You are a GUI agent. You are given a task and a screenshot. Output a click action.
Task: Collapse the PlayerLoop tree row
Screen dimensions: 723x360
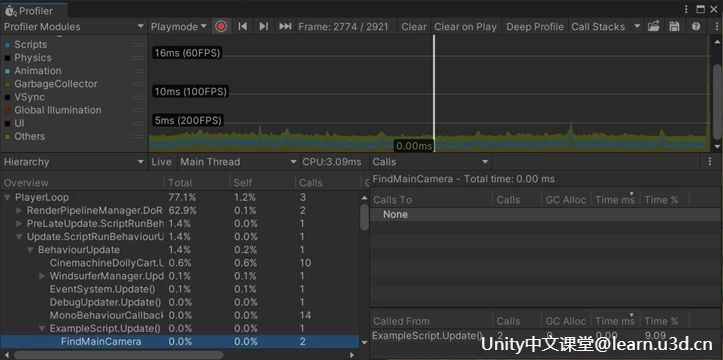(7, 197)
